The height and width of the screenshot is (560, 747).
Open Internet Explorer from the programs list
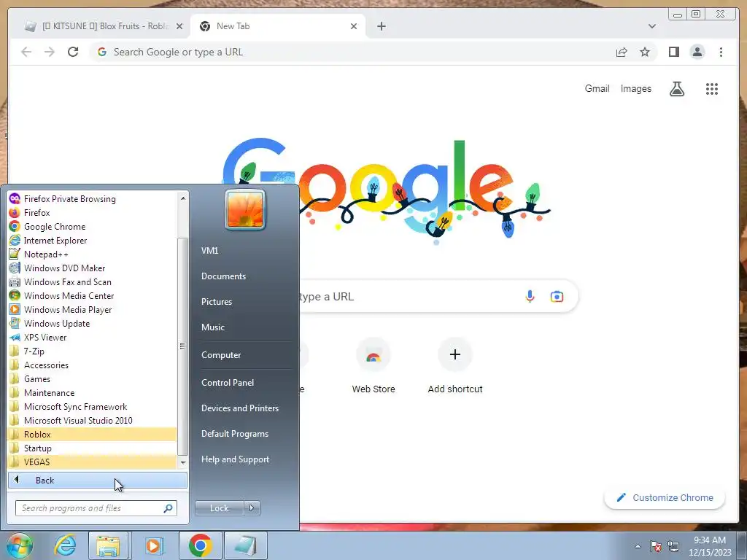click(x=92, y=241)
